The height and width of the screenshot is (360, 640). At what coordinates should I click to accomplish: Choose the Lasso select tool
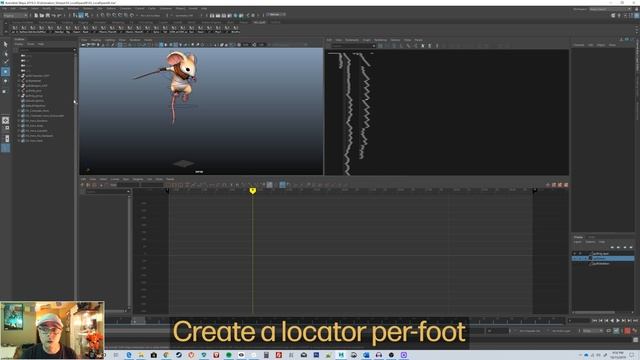click(5, 53)
